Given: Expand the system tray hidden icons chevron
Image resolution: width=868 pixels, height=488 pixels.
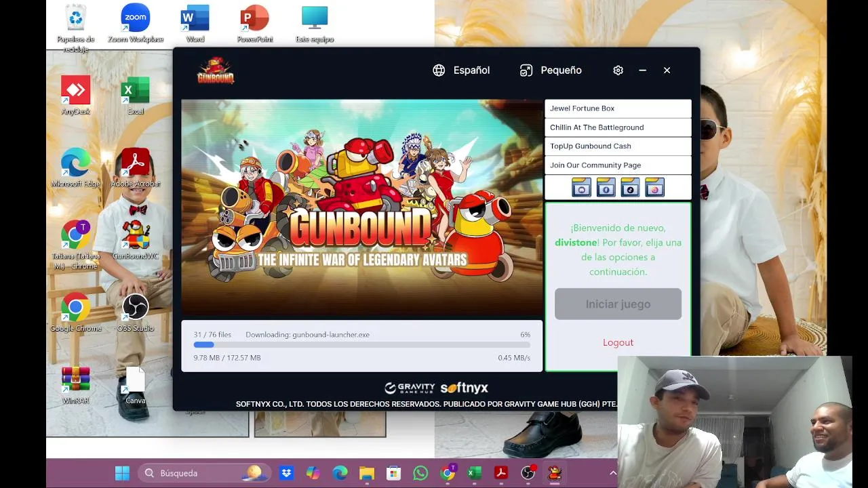Looking at the screenshot, I should pyautogui.click(x=613, y=473).
